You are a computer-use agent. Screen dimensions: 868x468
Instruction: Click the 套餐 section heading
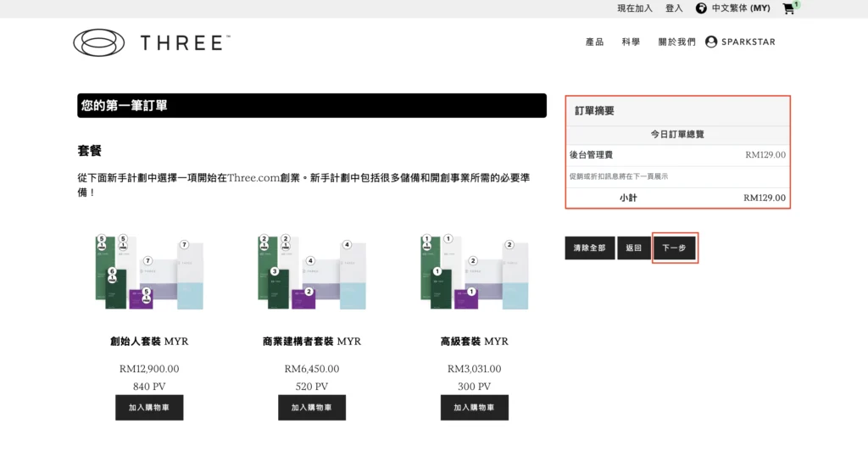pos(90,151)
